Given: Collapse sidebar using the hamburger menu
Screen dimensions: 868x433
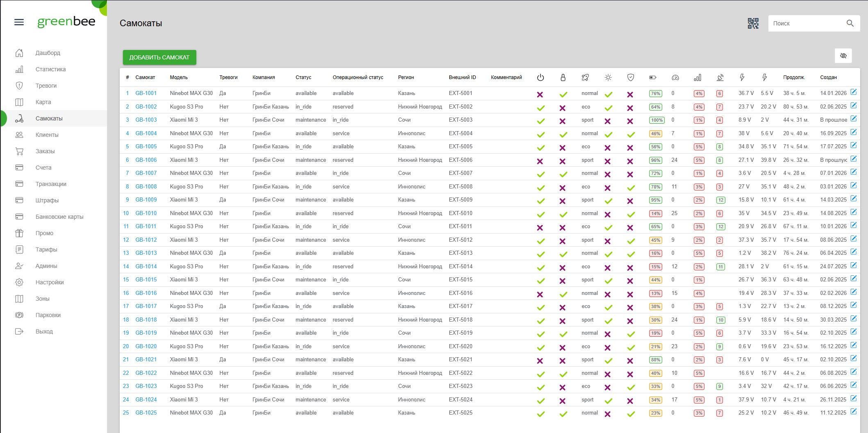Looking at the screenshot, I should click(19, 22).
